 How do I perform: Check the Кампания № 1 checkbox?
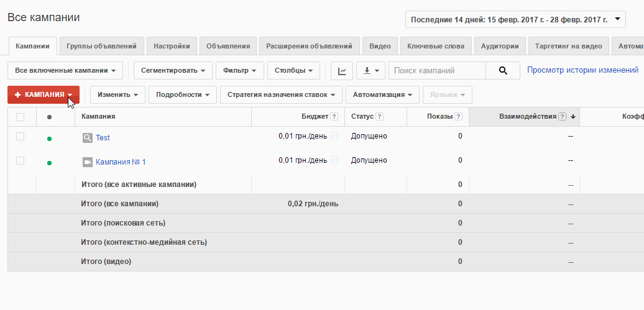tap(20, 160)
